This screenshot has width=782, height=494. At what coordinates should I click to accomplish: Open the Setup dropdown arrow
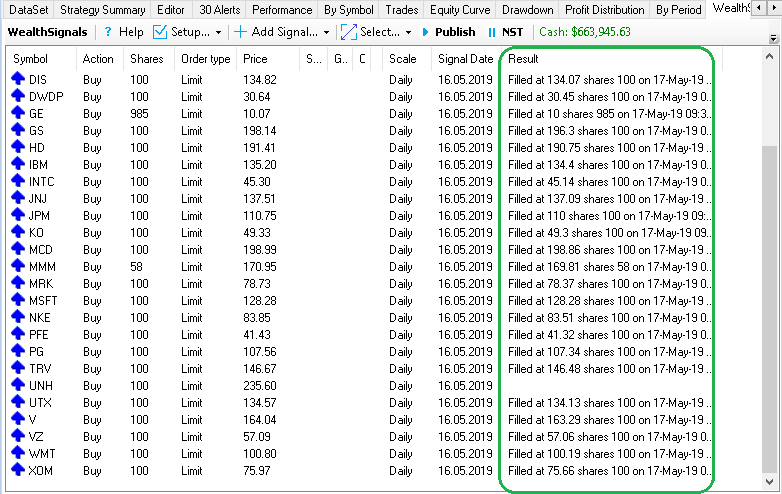click(218, 32)
